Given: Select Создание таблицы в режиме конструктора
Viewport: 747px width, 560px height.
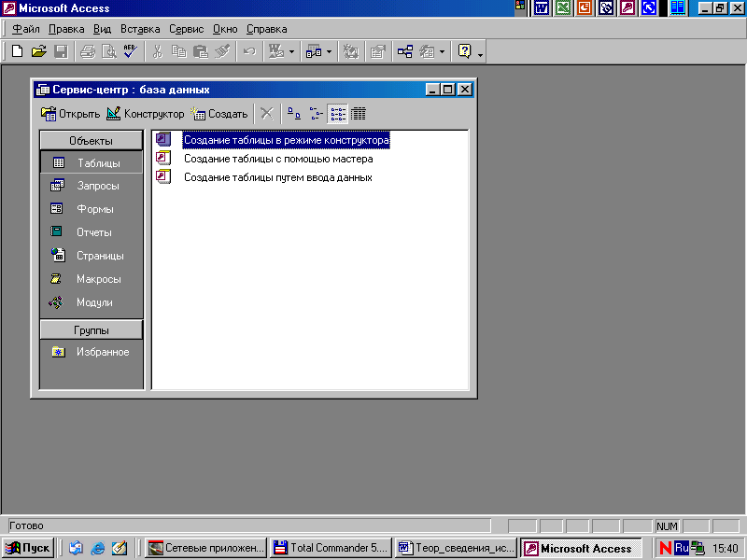Looking at the screenshot, I should coord(286,140).
